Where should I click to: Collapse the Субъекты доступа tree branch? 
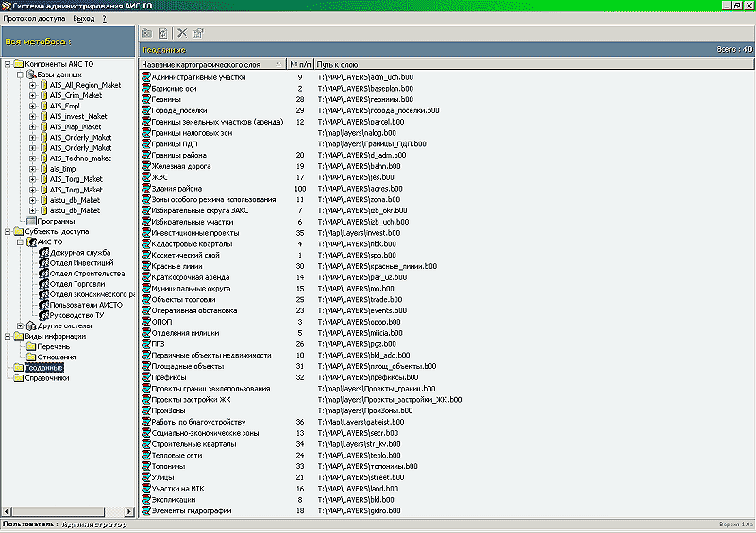[8, 231]
